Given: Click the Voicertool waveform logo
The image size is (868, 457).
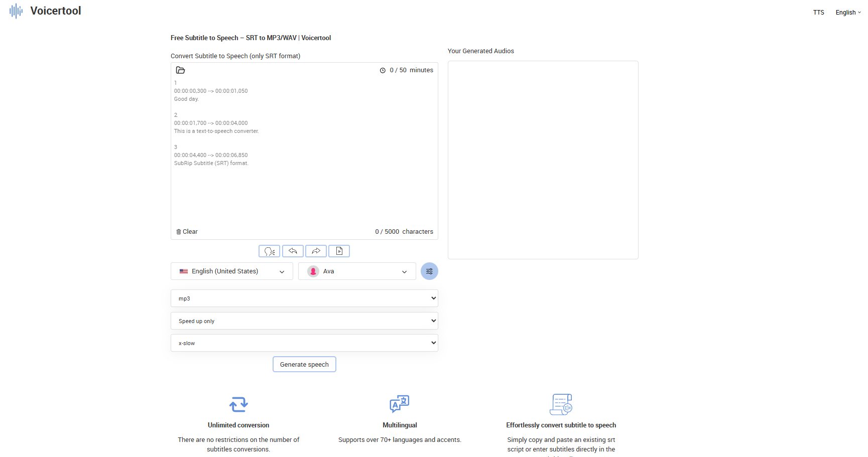Looking at the screenshot, I should coord(16,11).
